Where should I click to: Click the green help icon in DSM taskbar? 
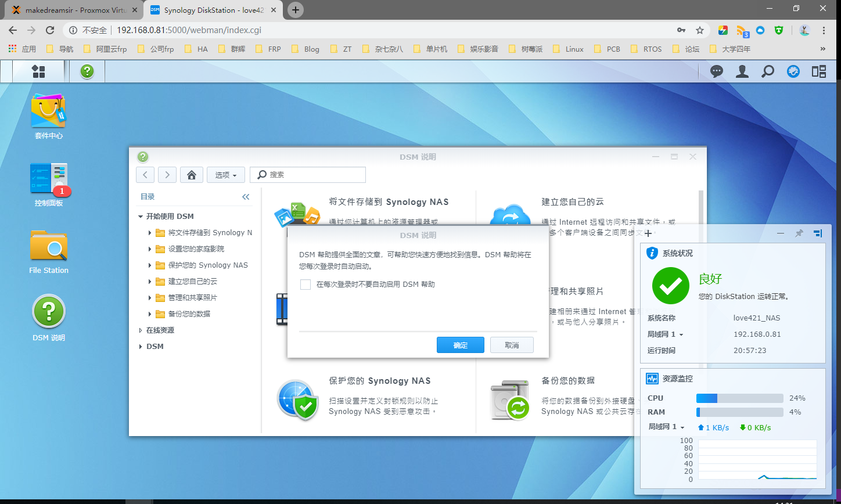click(x=87, y=71)
